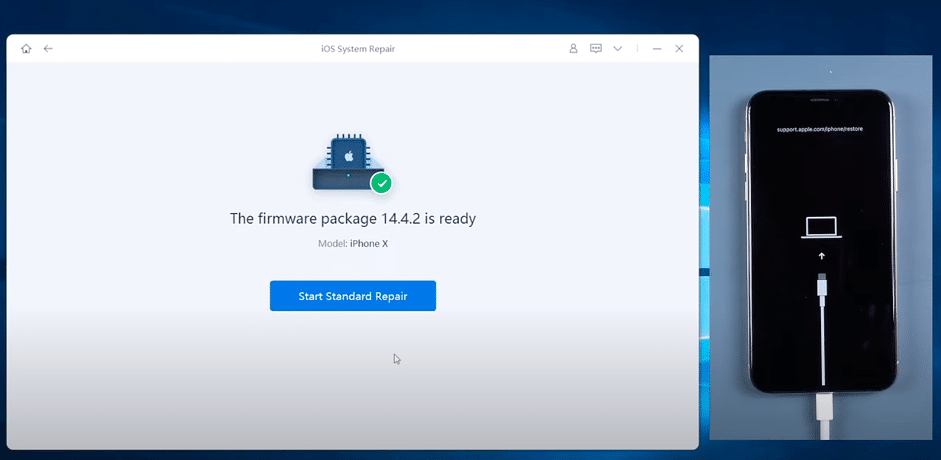This screenshot has height=460, width=941.
Task: Click the iOS System Repair window title
Action: point(352,48)
